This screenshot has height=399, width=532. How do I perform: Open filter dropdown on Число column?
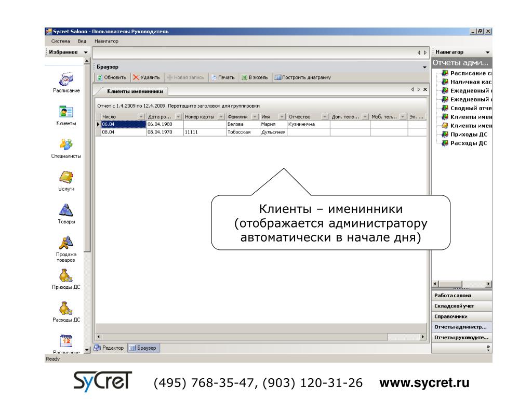[141, 117]
